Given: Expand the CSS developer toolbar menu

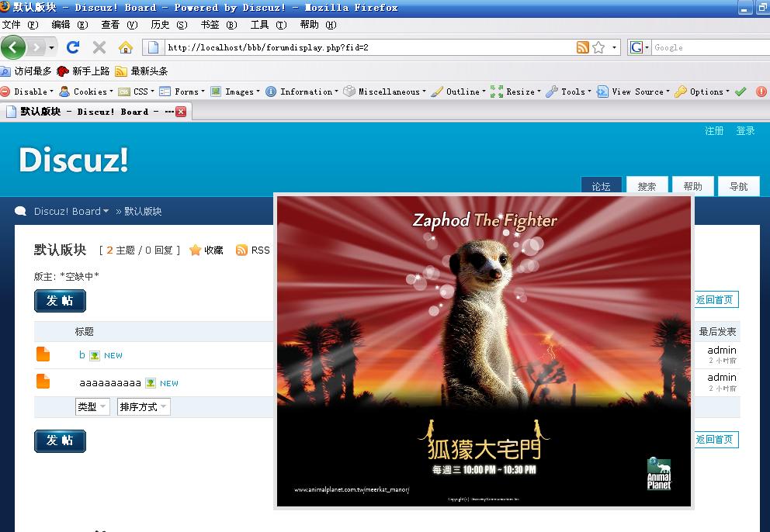Looking at the screenshot, I should 137,92.
